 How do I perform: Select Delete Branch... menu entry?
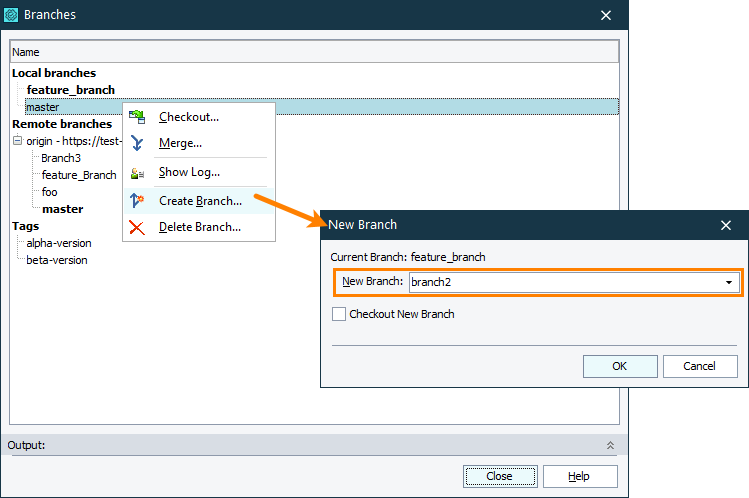coord(199,227)
